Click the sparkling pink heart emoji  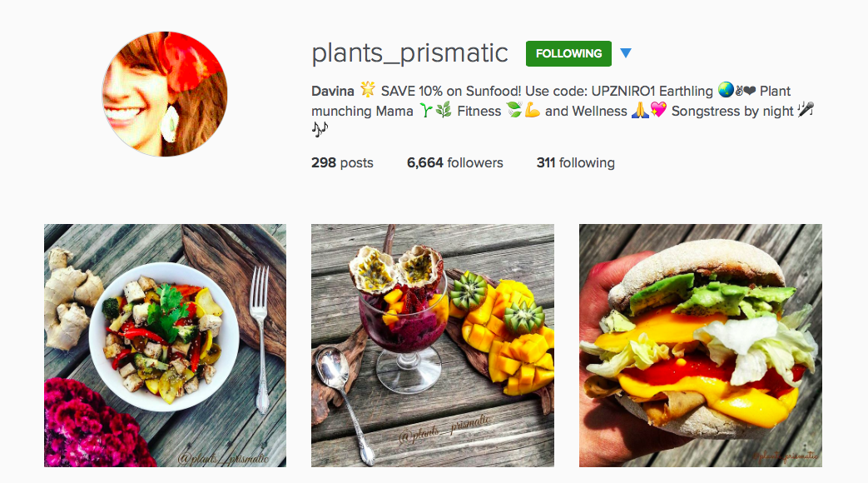(x=658, y=111)
